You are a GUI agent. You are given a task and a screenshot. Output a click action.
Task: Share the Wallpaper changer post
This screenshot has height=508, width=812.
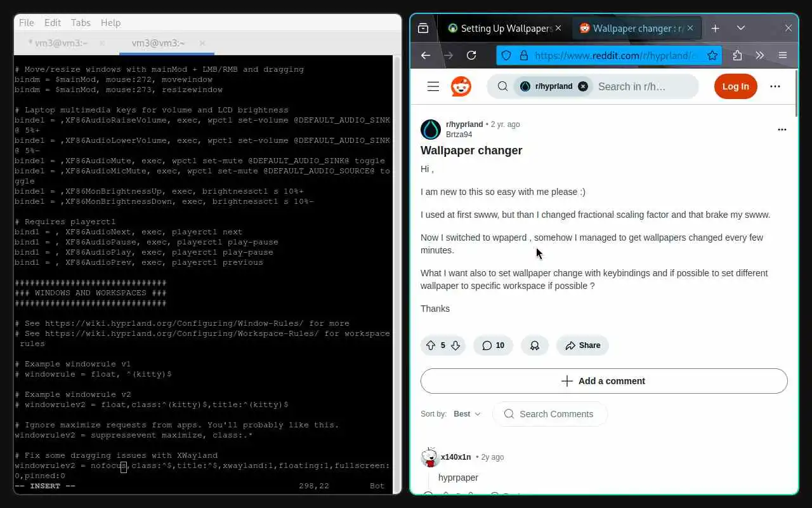click(582, 345)
